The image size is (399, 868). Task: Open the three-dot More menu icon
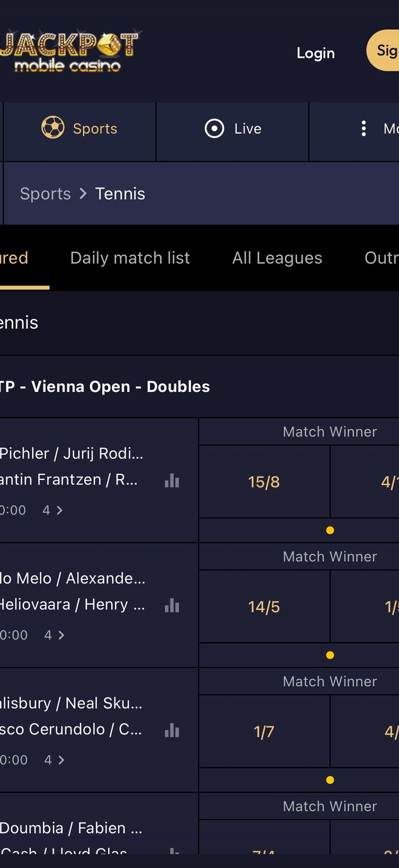point(363,128)
